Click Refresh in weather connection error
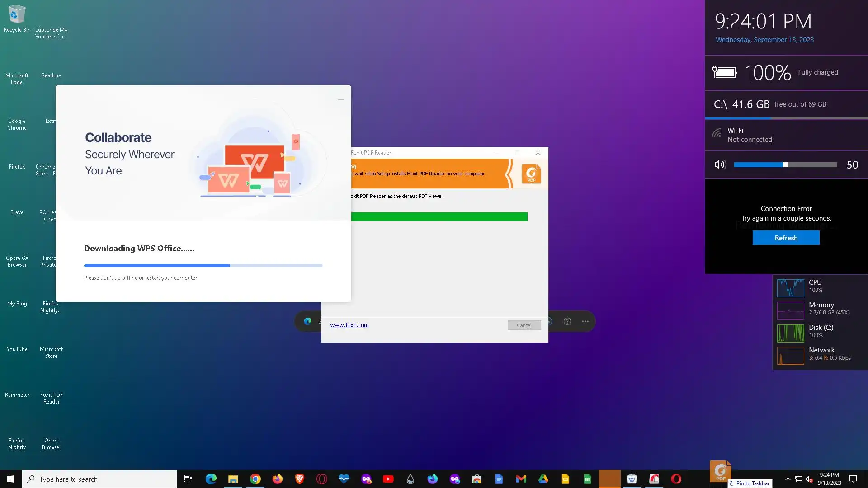This screenshot has width=868, height=488. (x=786, y=238)
